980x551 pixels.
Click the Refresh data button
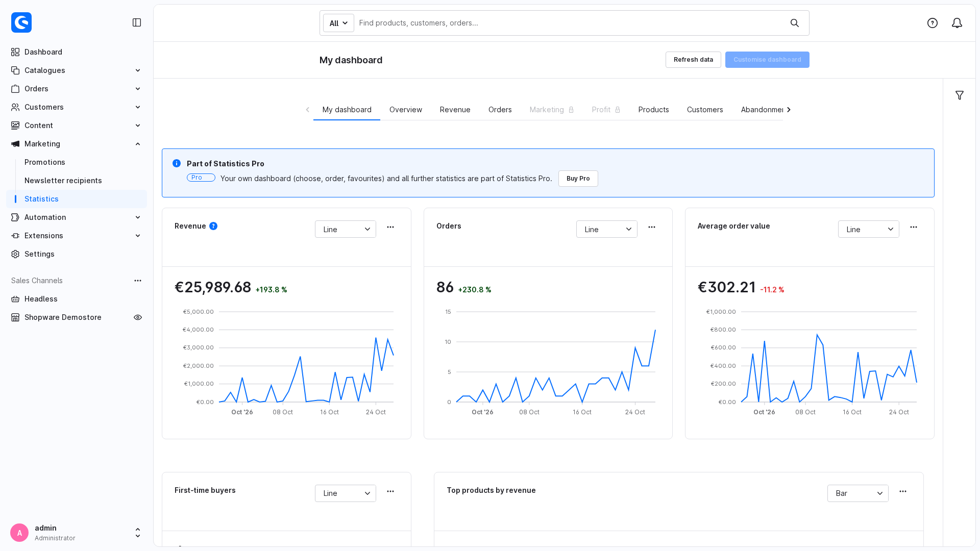pos(693,60)
